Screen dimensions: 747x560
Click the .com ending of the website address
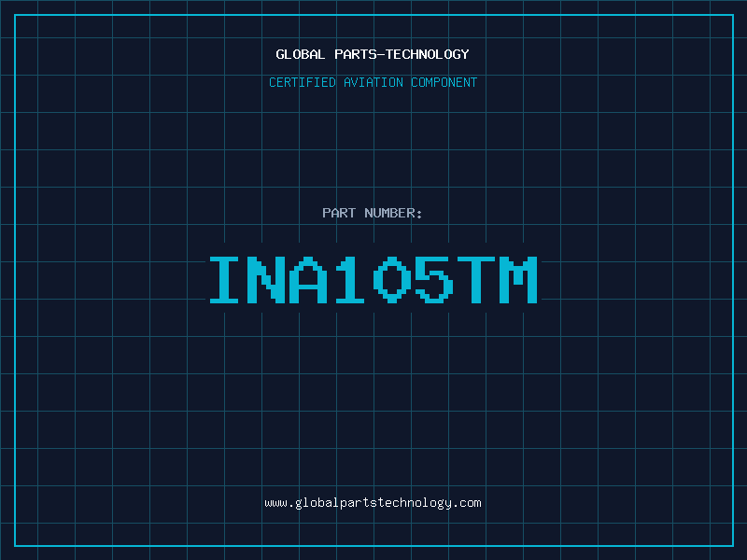tap(466, 504)
